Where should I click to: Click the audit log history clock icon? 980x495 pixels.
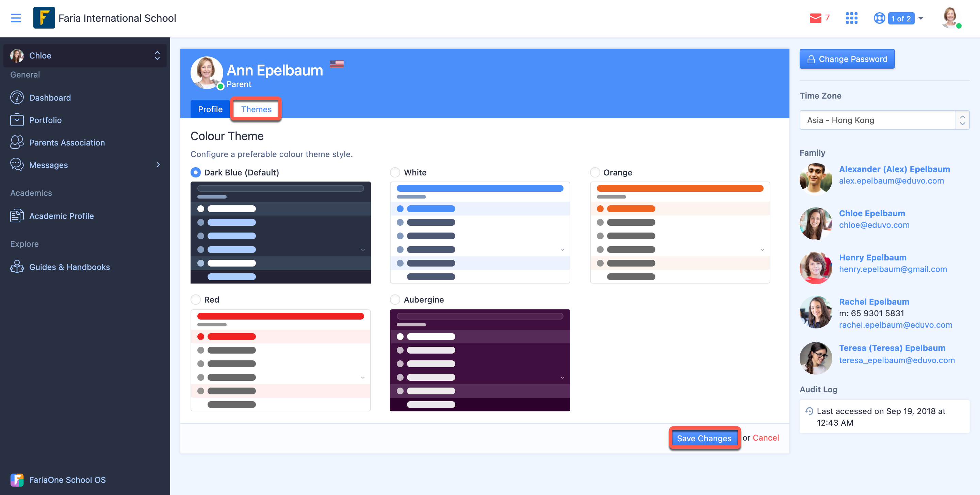point(809,411)
